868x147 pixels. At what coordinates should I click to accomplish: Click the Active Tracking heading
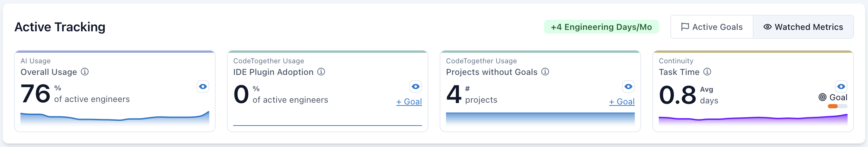coord(60,27)
